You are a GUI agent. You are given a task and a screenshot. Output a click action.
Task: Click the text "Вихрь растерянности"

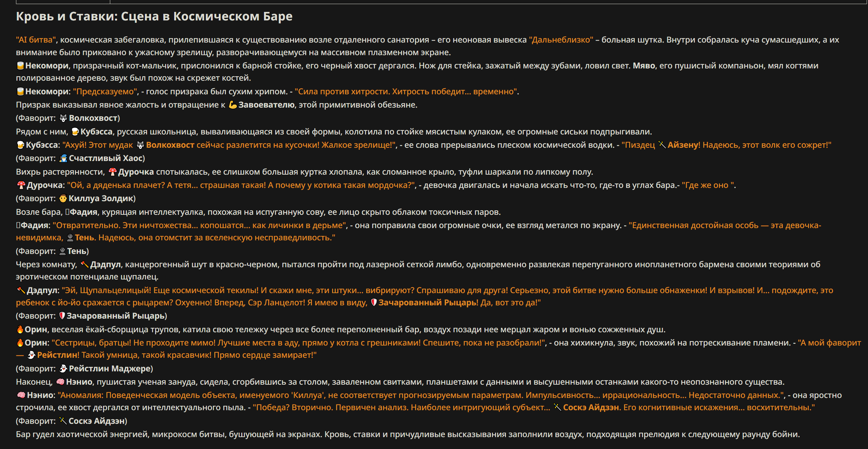pos(60,172)
